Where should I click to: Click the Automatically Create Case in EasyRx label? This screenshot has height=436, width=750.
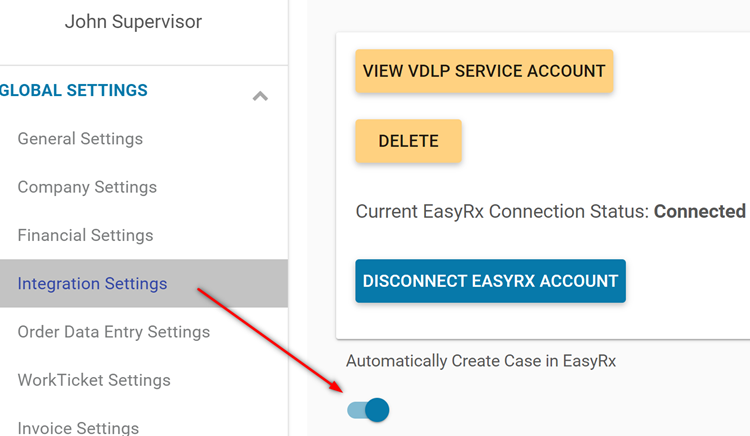click(x=481, y=361)
